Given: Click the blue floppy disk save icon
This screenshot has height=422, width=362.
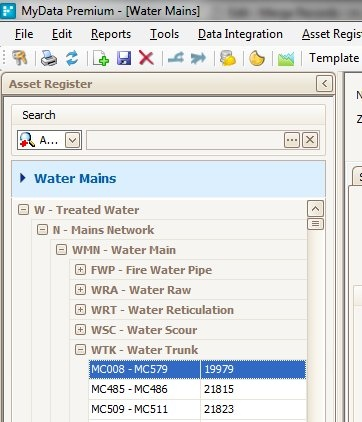Looking at the screenshot, I should [124, 58].
